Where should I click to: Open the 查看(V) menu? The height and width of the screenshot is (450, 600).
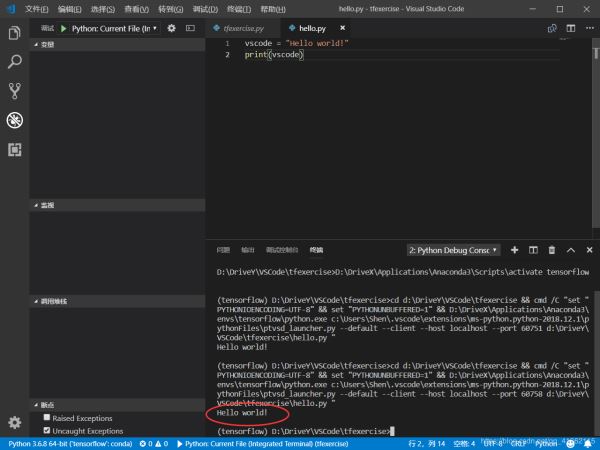137,9
